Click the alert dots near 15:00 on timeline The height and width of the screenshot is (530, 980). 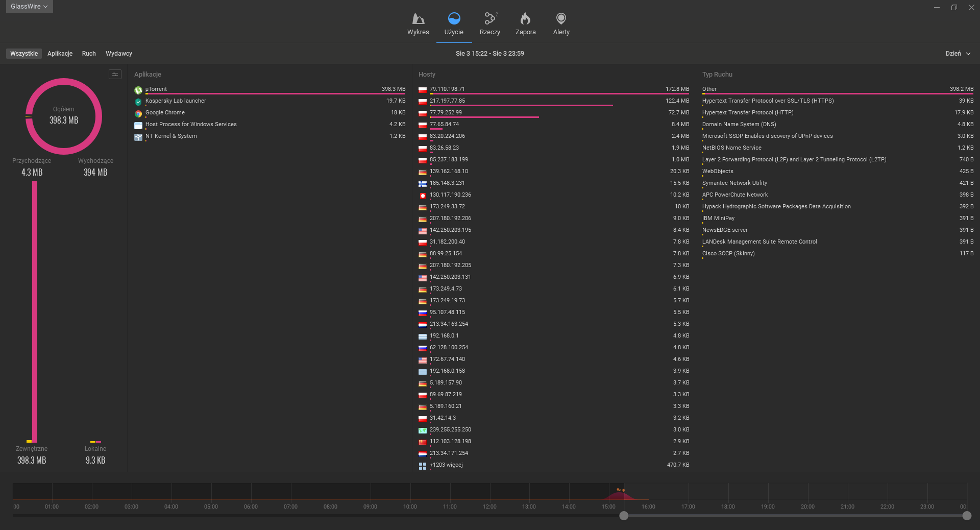pos(621,490)
